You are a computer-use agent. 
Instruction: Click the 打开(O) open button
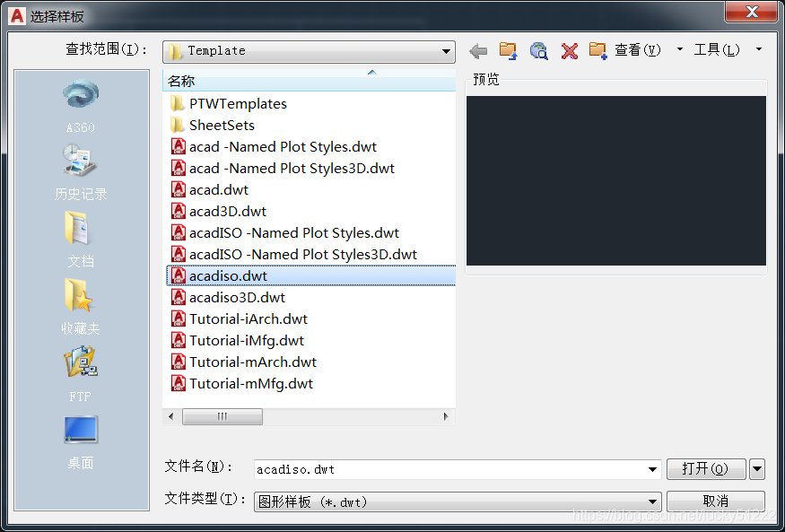pos(706,469)
